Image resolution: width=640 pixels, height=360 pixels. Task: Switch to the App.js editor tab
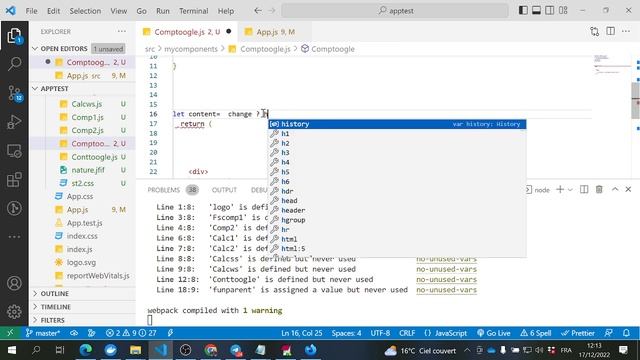[275, 31]
